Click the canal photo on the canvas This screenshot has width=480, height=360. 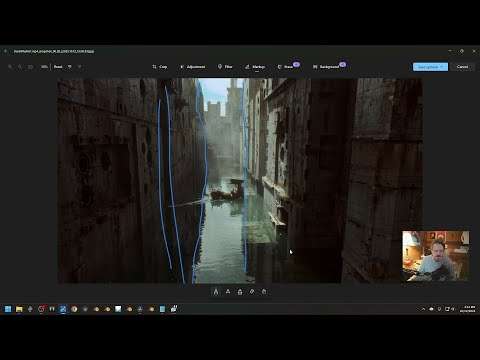coord(240,181)
